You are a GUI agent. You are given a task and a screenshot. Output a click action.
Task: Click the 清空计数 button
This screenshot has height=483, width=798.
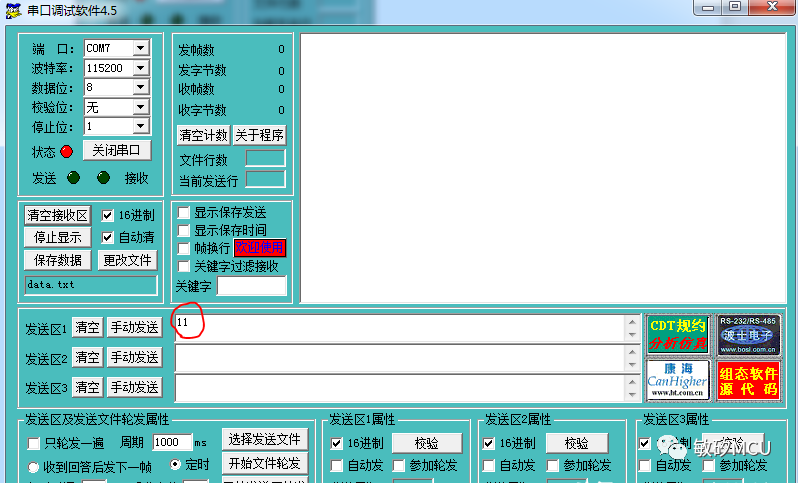(203, 135)
